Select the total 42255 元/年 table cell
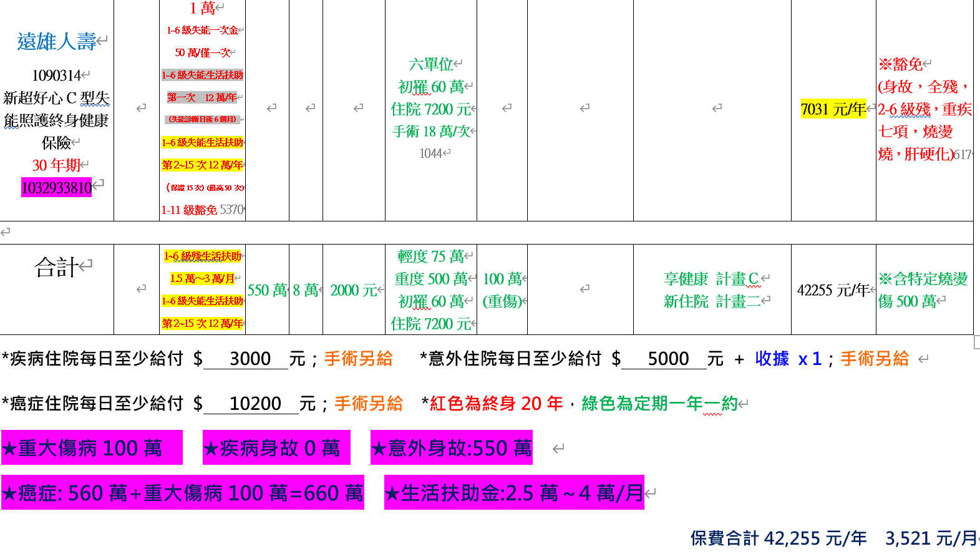This screenshot has width=980, height=559. pos(833,290)
